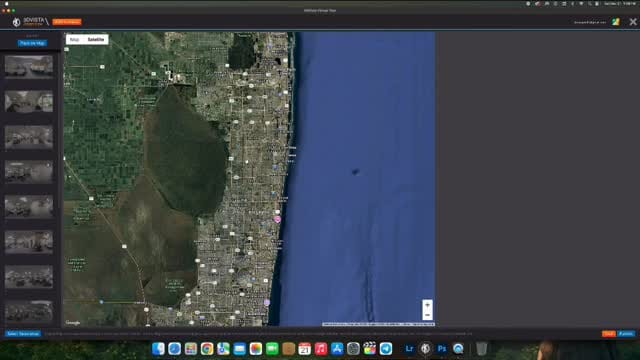Close the editor with the X icon

click(633, 22)
